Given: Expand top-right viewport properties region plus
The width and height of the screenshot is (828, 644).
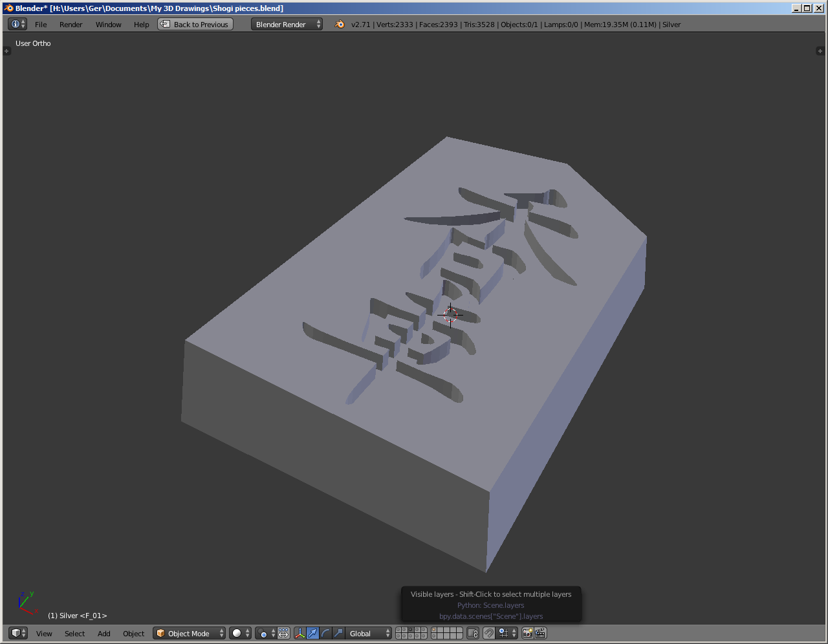Looking at the screenshot, I should (x=820, y=50).
